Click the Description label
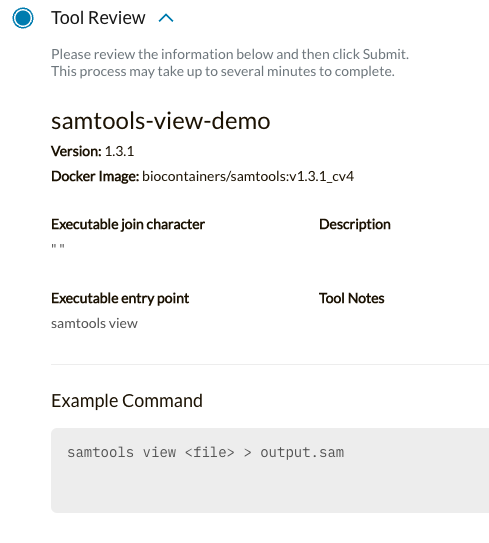The width and height of the screenshot is (489, 543). pos(355,224)
